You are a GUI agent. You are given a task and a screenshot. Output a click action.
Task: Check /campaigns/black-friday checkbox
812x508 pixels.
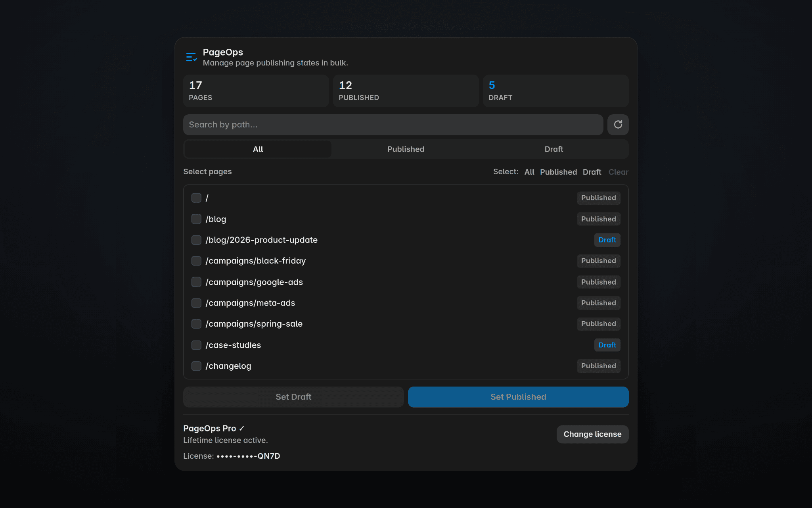click(x=196, y=261)
